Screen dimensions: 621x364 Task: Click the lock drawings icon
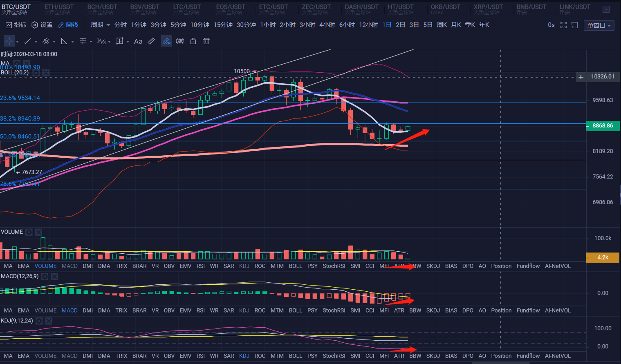[193, 41]
